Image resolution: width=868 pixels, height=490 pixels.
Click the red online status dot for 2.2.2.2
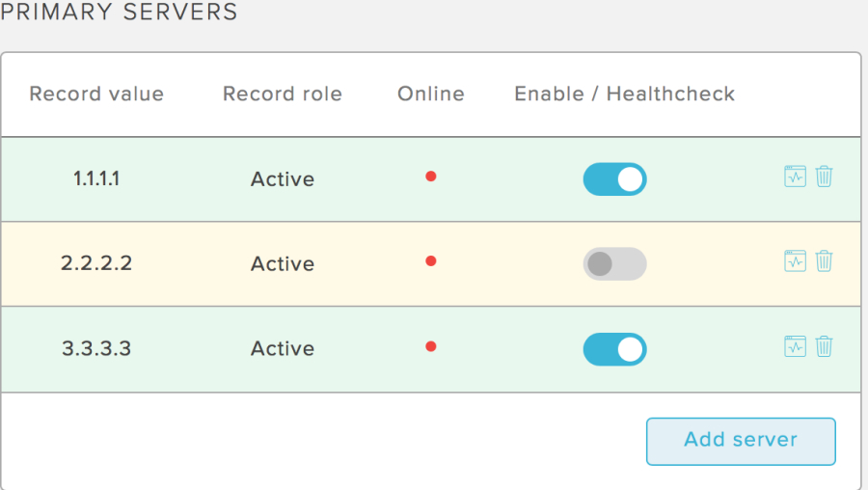(431, 261)
